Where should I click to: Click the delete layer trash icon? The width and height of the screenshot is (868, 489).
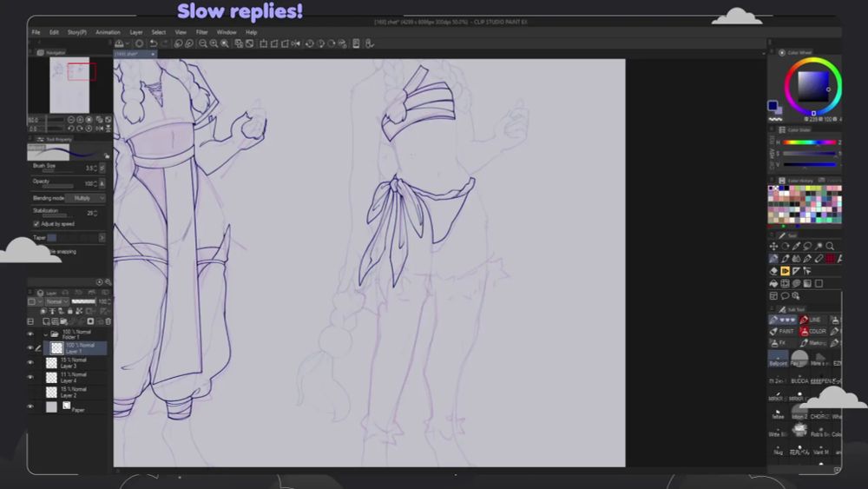108,321
